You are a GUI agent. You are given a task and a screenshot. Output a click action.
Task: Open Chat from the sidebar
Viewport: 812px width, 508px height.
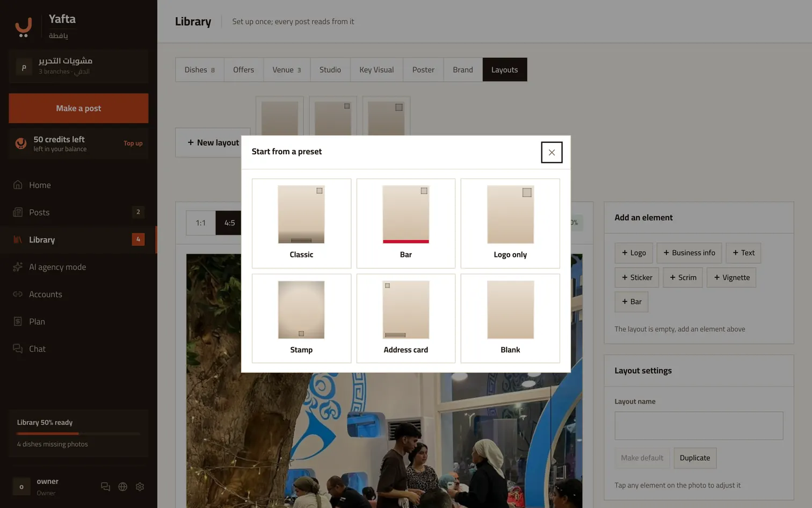(78, 349)
